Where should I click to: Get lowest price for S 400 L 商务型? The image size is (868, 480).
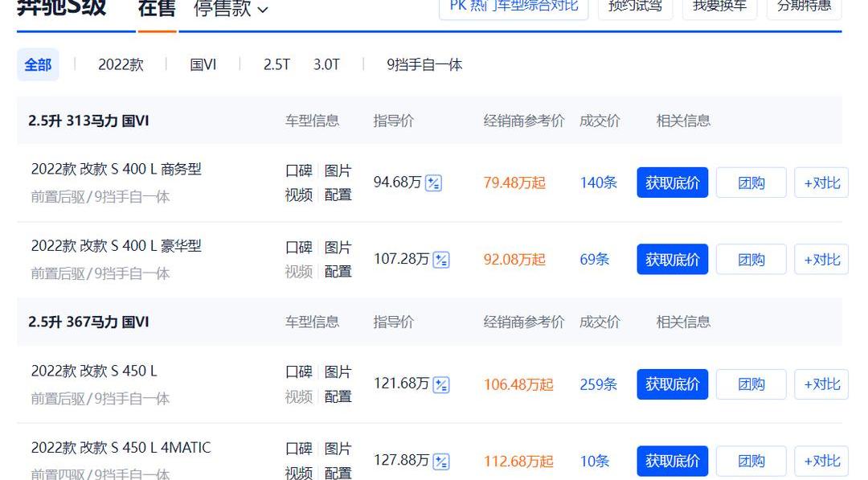pyautogui.click(x=673, y=183)
